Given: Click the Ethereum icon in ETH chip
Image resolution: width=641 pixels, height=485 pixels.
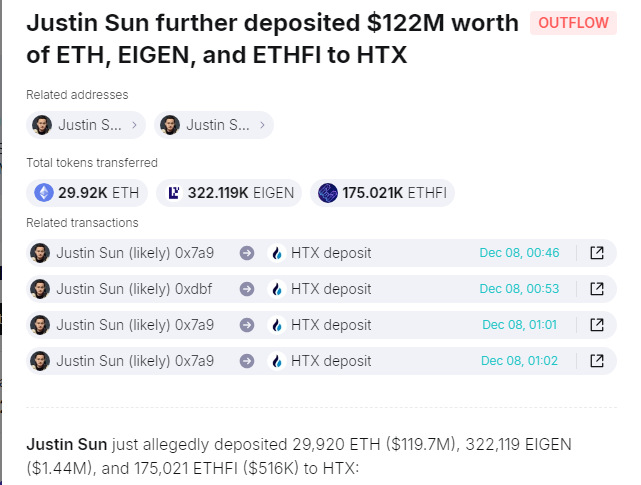Looking at the screenshot, I should click(44, 193).
